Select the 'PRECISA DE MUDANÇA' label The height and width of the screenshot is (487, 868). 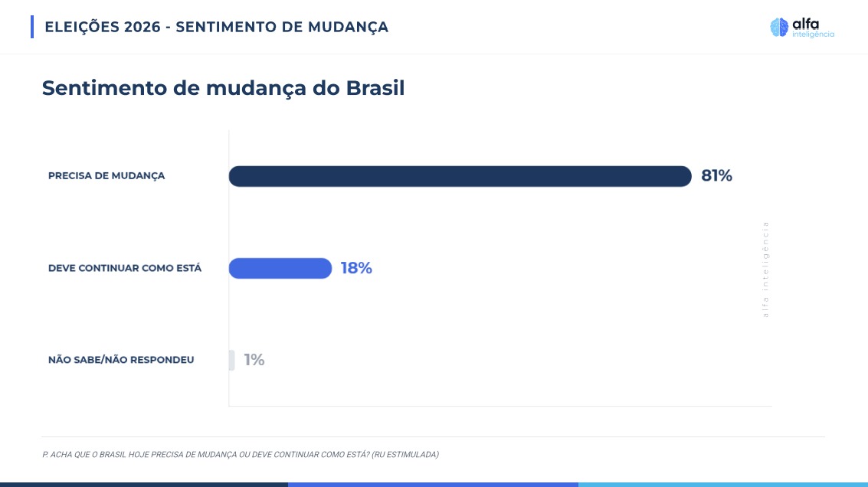point(106,176)
